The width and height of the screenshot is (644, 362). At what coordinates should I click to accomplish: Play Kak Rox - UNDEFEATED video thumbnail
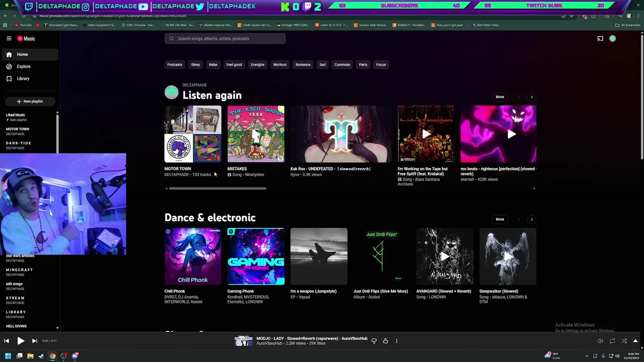click(x=341, y=134)
